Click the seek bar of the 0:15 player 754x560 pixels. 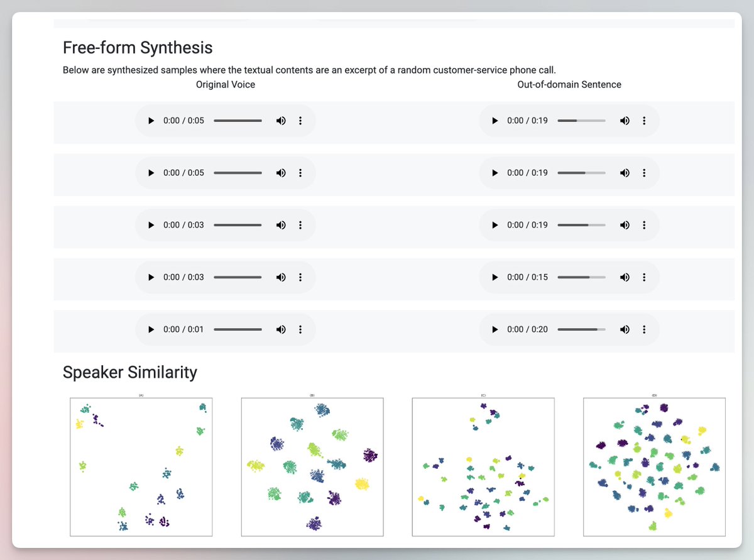(x=581, y=277)
